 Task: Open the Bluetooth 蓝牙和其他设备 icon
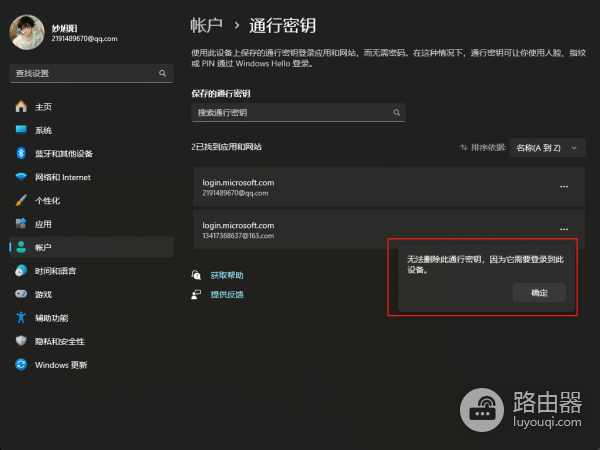(x=21, y=153)
